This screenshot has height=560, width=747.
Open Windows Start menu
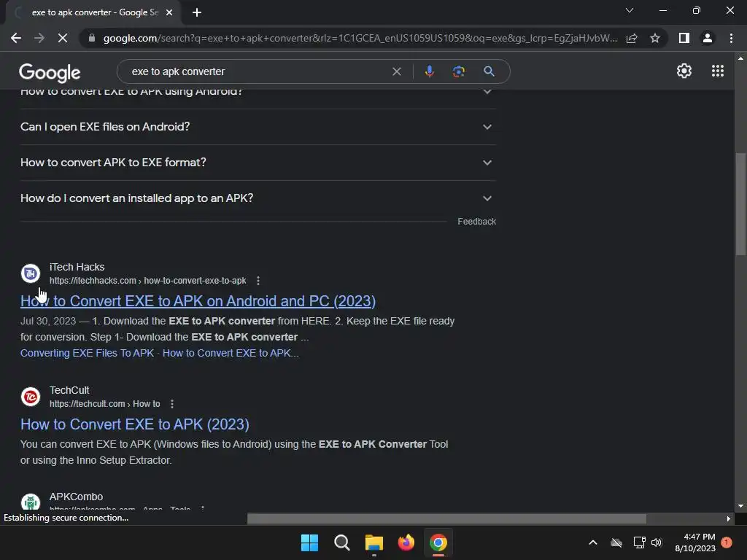click(309, 542)
